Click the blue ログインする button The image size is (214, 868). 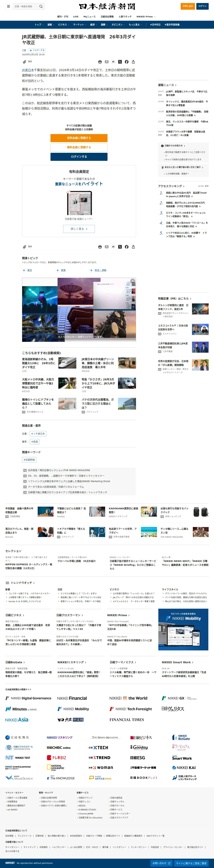click(x=79, y=157)
